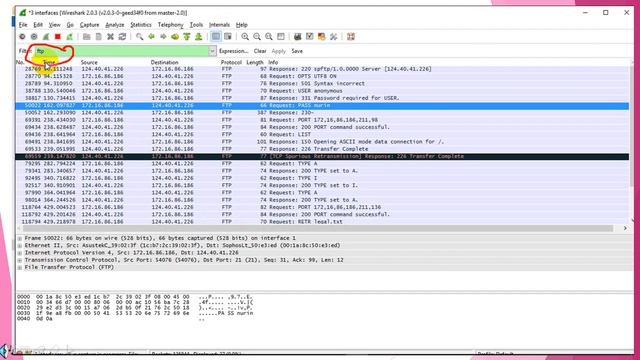Viewport: 640px width, 360px height.
Task: Go to specified packet number icon
Action: pos(175,37)
